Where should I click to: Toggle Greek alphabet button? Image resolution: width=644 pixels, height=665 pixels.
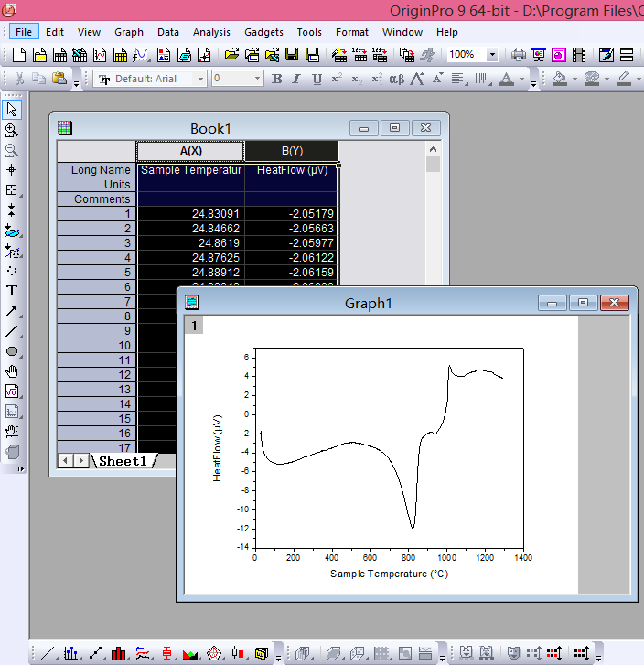397,79
